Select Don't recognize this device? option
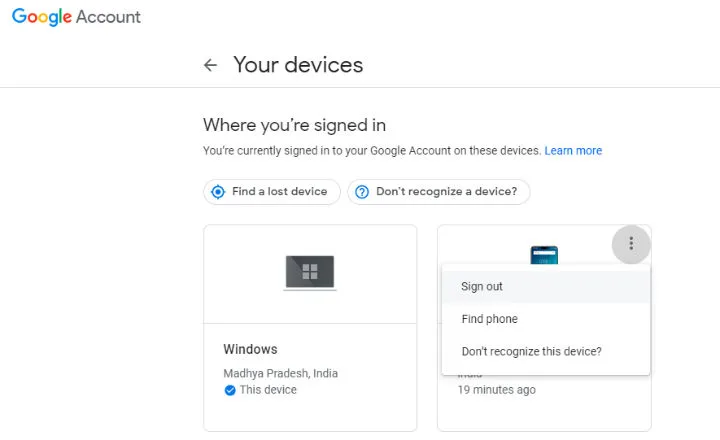720x440 pixels. (546, 351)
